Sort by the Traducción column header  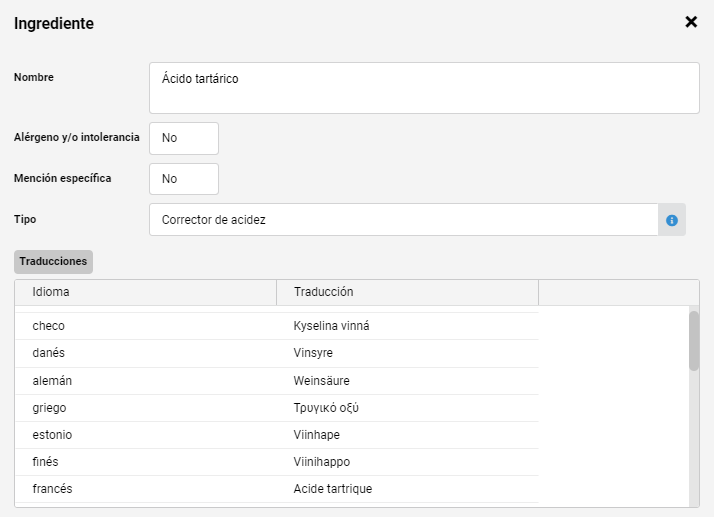click(408, 292)
